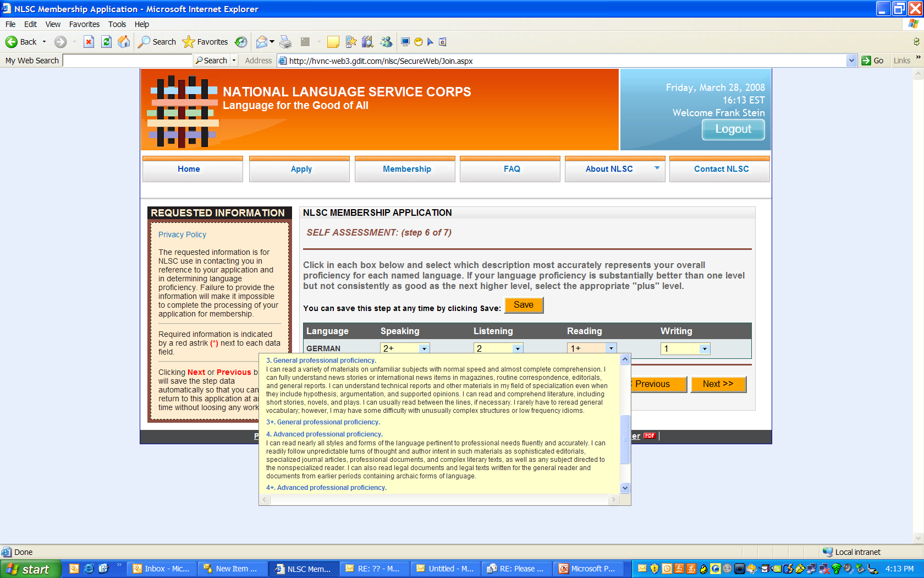Click the green wireless signal tray icon

click(x=837, y=569)
